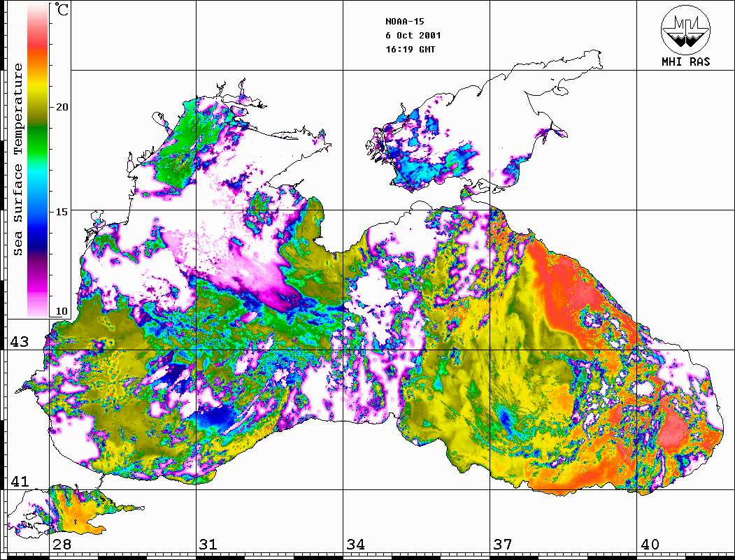Click longitude label '37'
The width and height of the screenshot is (735, 560).
503,545
